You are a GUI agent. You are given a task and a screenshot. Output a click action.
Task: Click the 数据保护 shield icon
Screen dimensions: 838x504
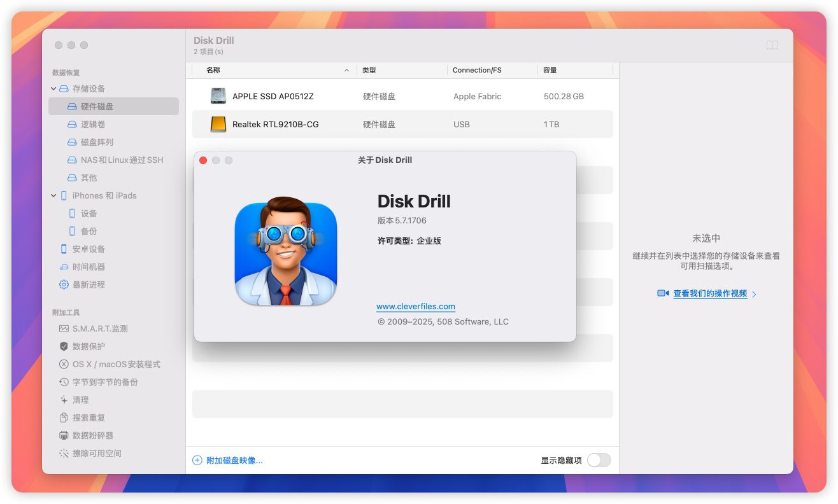(64, 346)
